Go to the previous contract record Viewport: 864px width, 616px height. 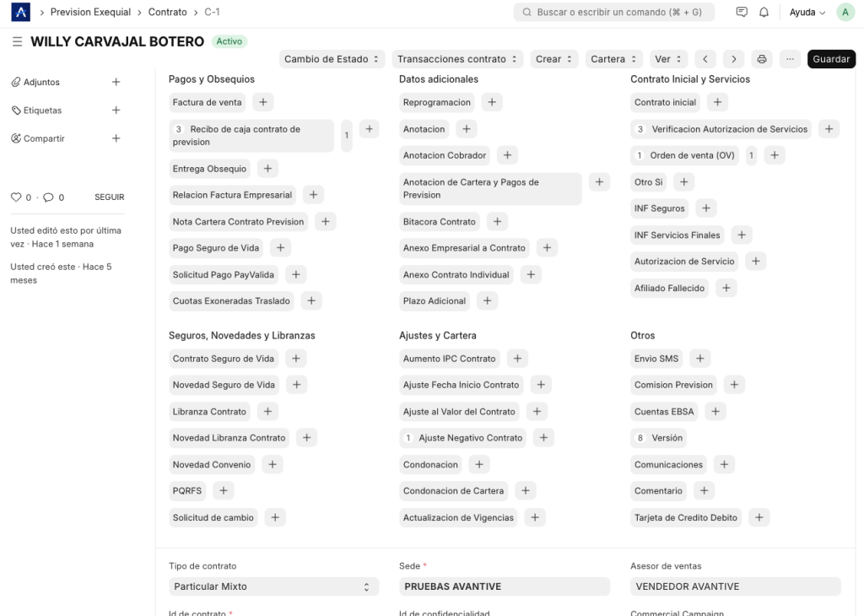(705, 59)
